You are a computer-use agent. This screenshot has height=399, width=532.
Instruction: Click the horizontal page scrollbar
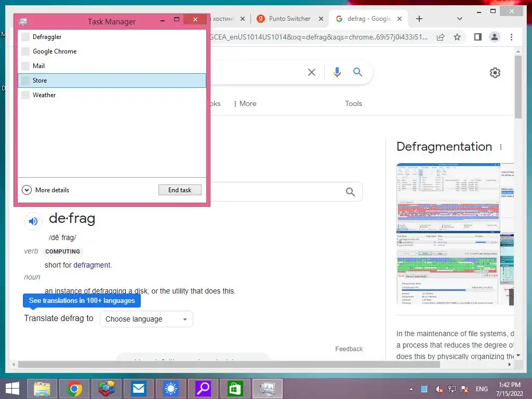pyautogui.click(x=229, y=364)
